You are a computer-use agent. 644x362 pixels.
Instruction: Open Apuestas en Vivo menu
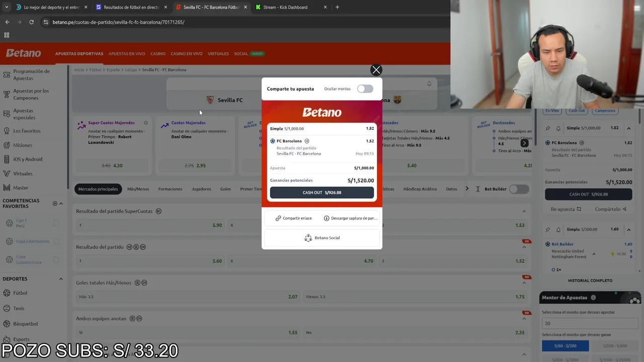click(127, 54)
